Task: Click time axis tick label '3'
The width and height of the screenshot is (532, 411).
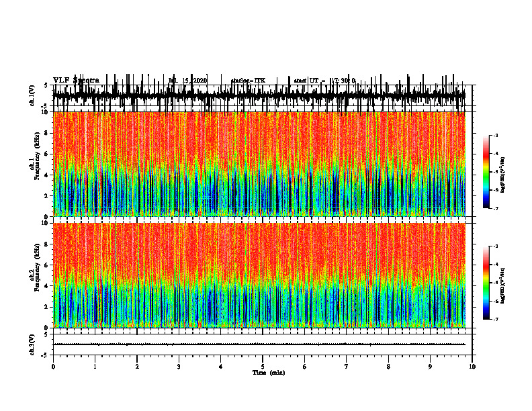Action: click(x=179, y=367)
